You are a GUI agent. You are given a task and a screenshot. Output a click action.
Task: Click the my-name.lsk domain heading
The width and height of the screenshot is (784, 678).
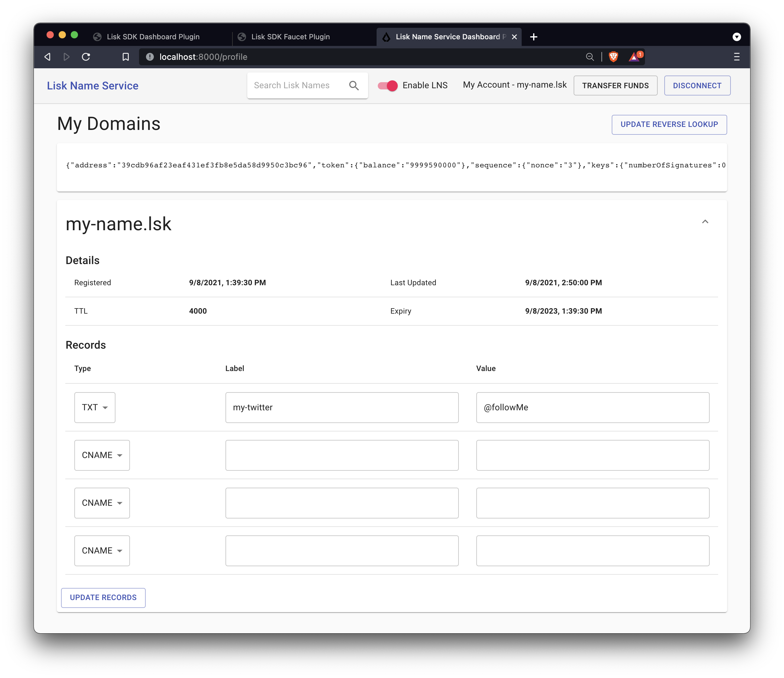118,224
